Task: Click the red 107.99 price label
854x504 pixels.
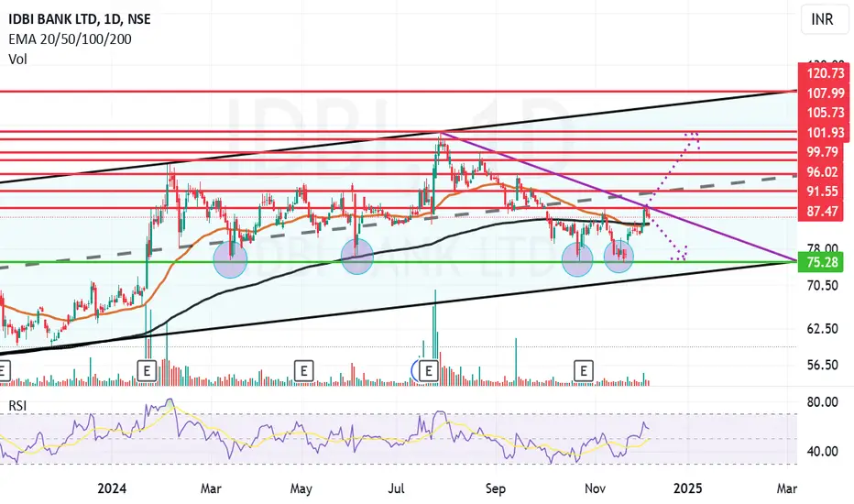Action: (x=824, y=93)
